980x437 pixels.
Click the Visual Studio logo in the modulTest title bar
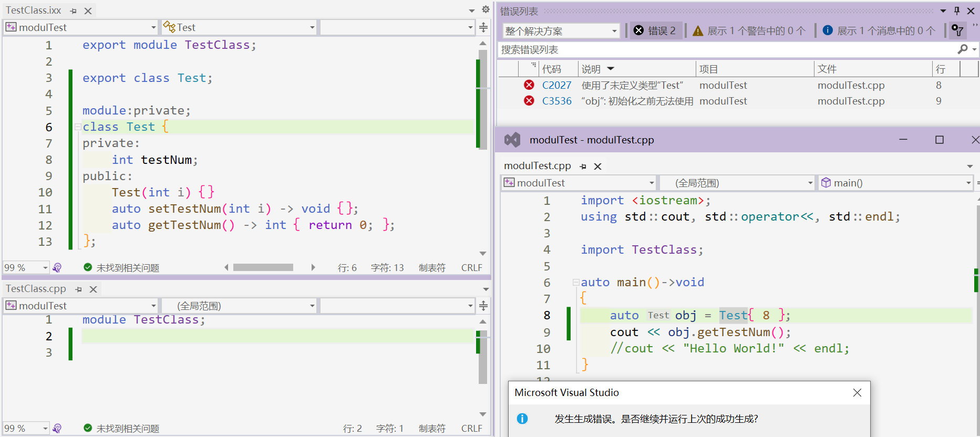(512, 140)
